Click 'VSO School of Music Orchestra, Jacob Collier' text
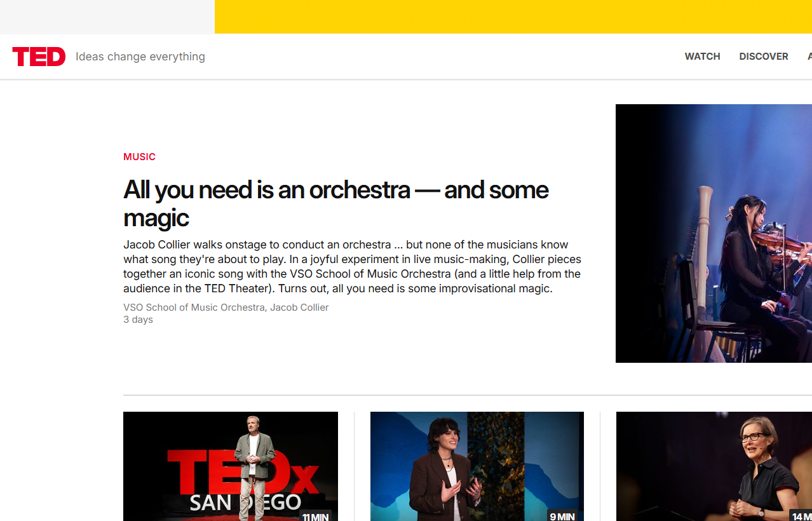The image size is (812, 521). [x=226, y=308]
